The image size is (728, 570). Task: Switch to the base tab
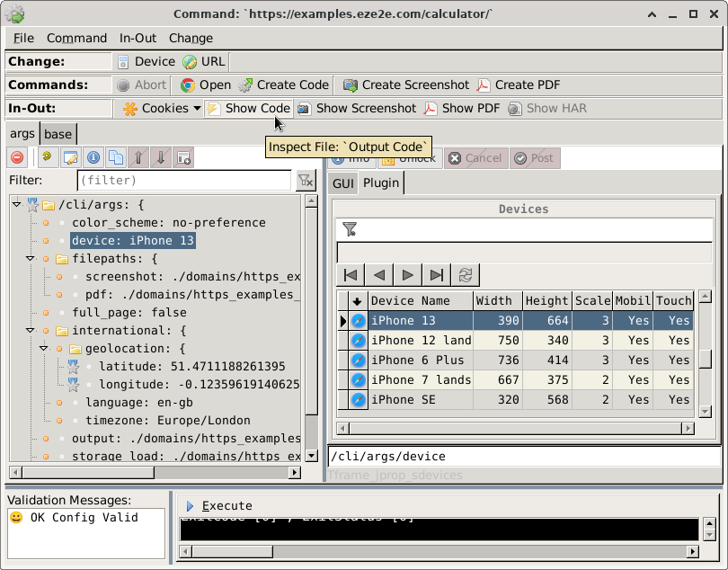tap(58, 134)
